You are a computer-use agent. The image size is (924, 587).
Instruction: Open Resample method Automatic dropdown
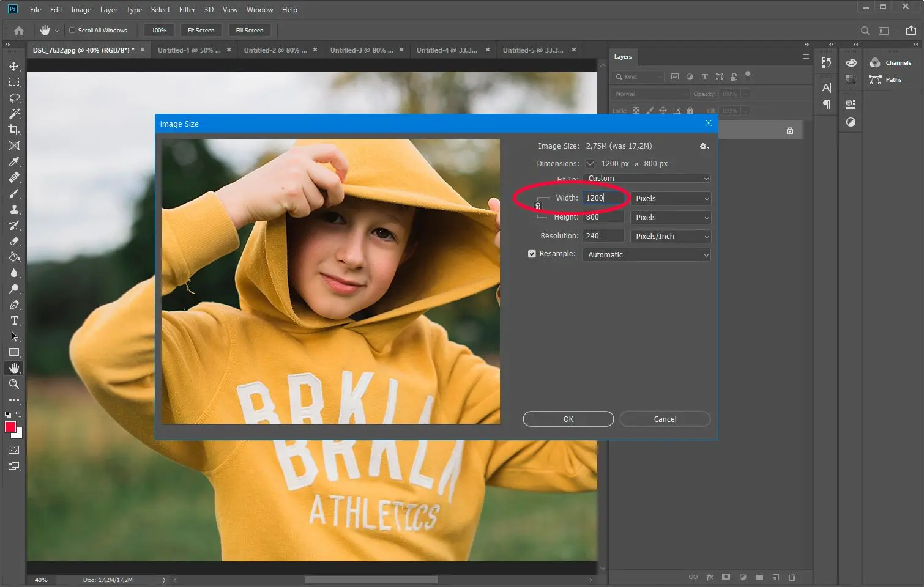pos(647,255)
